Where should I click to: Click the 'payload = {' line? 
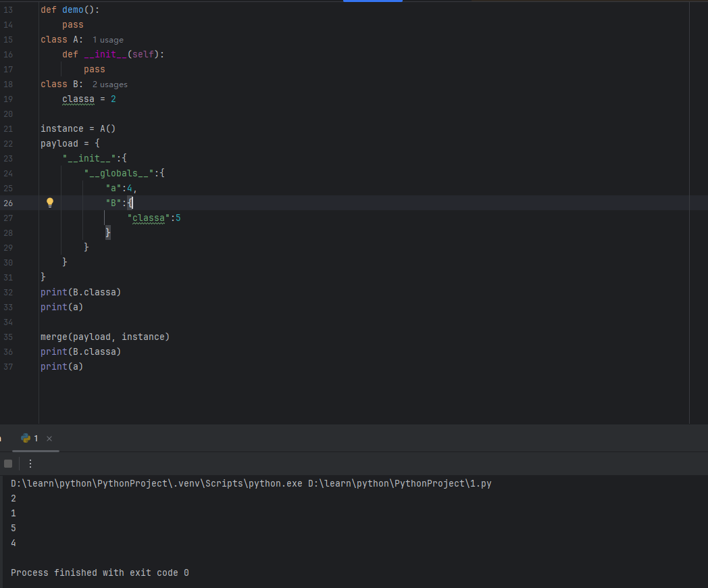[70, 143]
